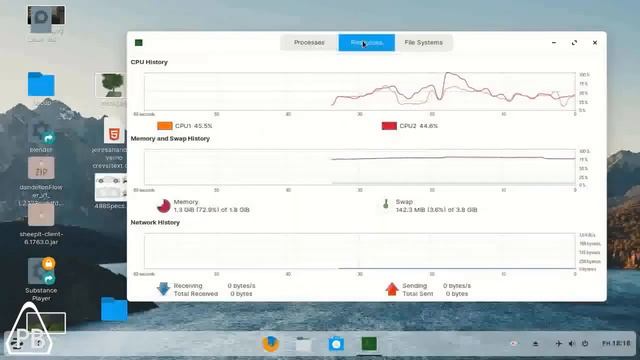Click the Network History graph area
This screenshot has width=640, height=360.
(x=360, y=251)
